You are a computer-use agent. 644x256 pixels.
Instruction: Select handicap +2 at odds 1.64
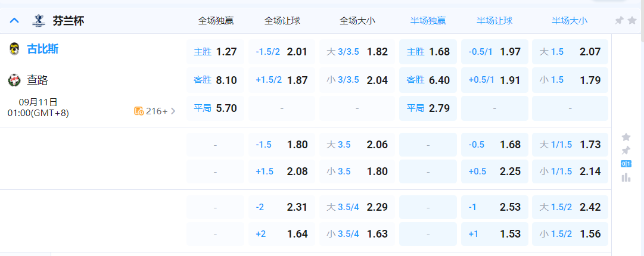pyautogui.click(x=281, y=234)
